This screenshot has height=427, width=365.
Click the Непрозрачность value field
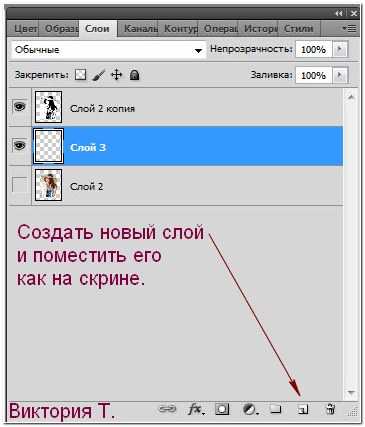coord(313,50)
